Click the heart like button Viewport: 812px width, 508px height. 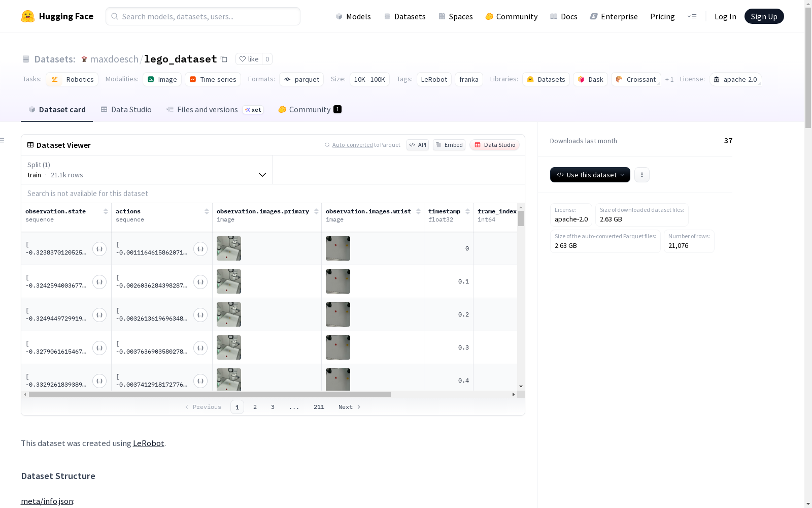tap(249, 59)
